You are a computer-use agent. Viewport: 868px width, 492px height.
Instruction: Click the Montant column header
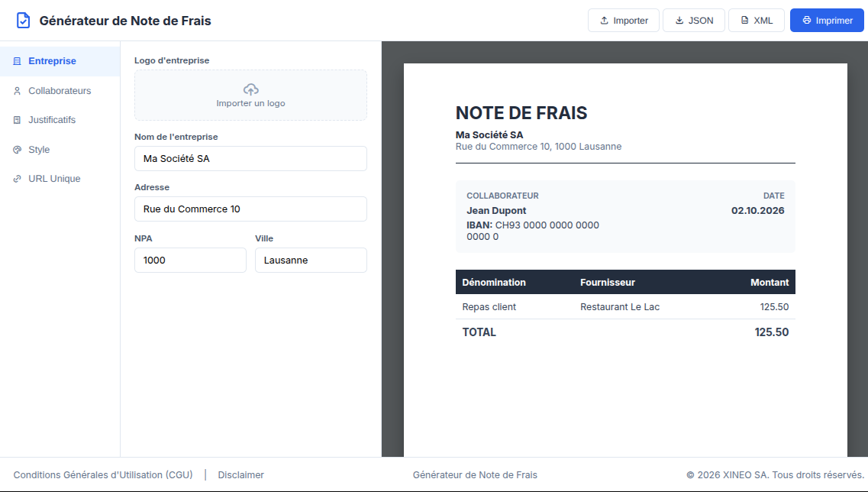coord(770,283)
